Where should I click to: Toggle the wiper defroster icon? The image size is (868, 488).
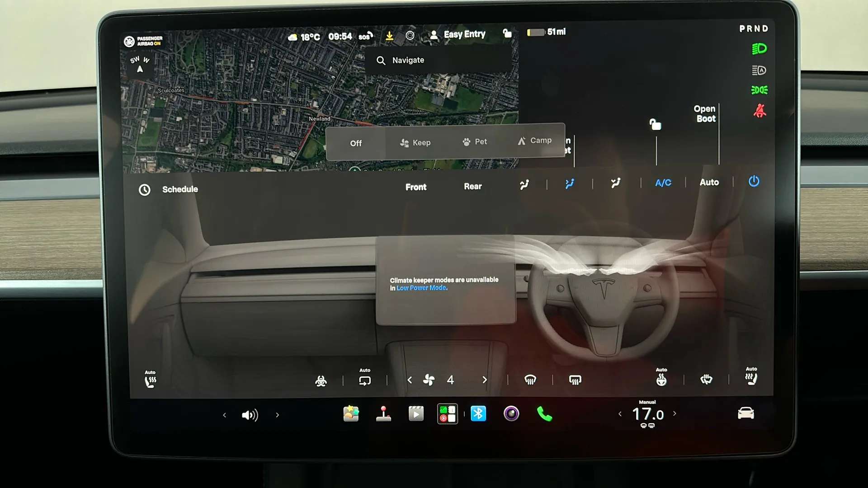[x=706, y=379]
